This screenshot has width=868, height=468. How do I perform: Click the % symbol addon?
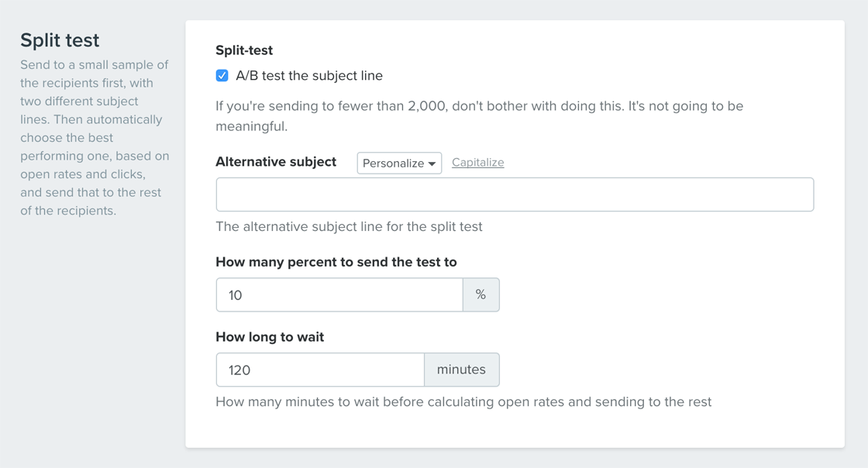pos(481,295)
